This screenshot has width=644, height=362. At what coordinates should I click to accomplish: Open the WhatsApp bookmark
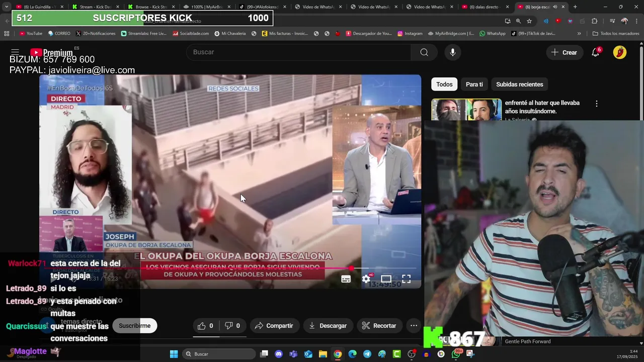tap(492, 33)
